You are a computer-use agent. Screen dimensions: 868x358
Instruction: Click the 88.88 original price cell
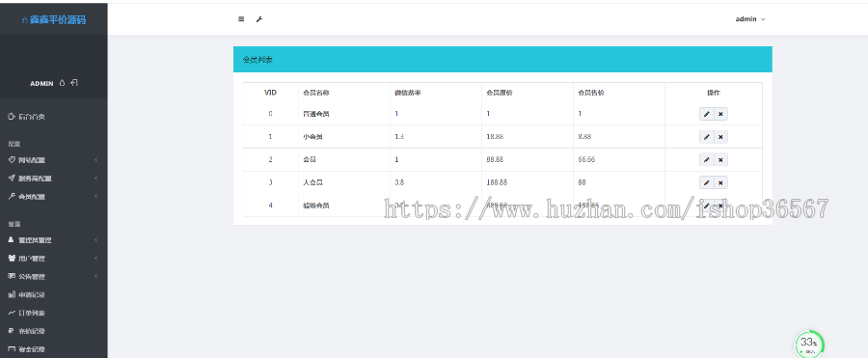tap(496, 159)
